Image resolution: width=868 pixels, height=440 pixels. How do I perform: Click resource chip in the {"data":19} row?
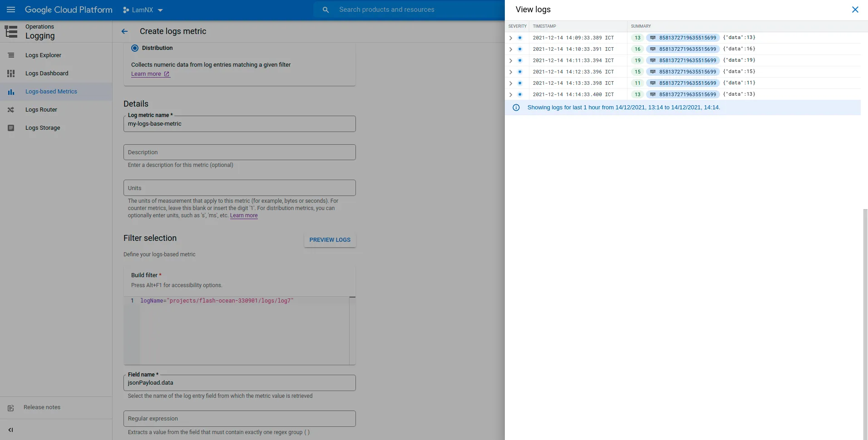coord(683,60)
